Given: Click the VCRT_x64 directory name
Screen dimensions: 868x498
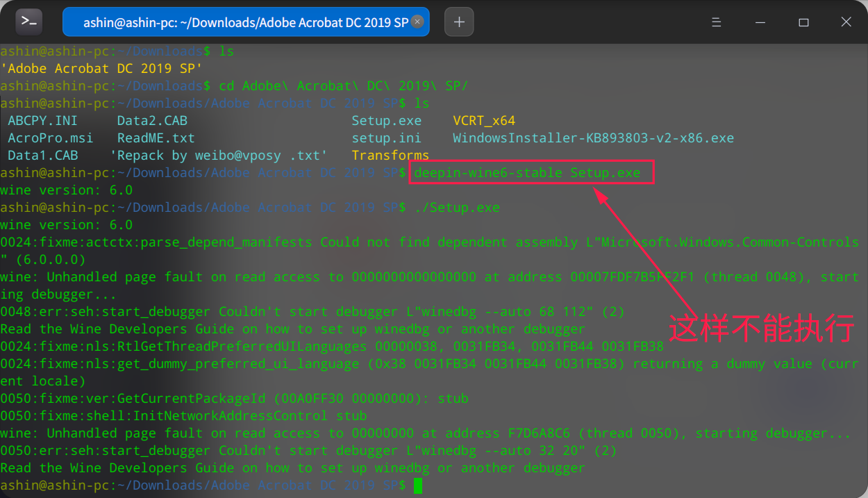Looking at the screenshot, I should pyautogui.click(x=484, y=121).
